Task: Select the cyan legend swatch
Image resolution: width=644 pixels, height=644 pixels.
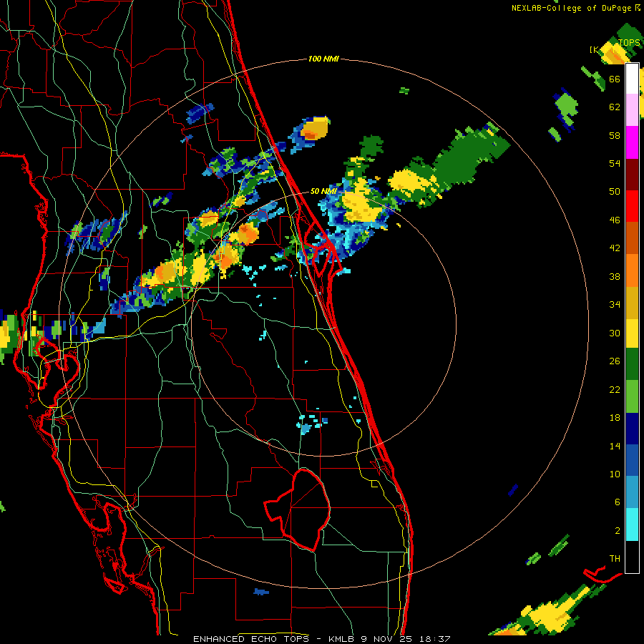Action: (x=632, y=525)
